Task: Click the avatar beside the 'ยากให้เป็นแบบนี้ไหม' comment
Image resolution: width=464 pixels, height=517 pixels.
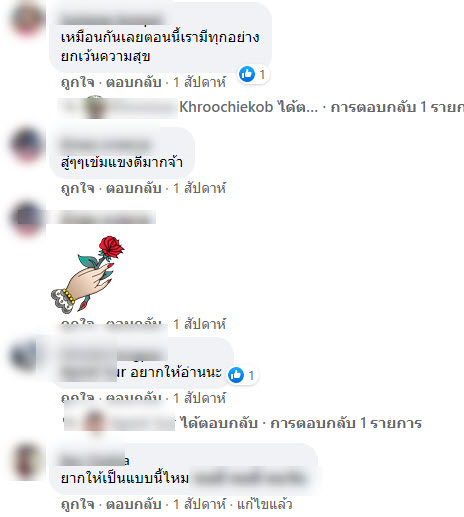Action: (x=27, y=462)
